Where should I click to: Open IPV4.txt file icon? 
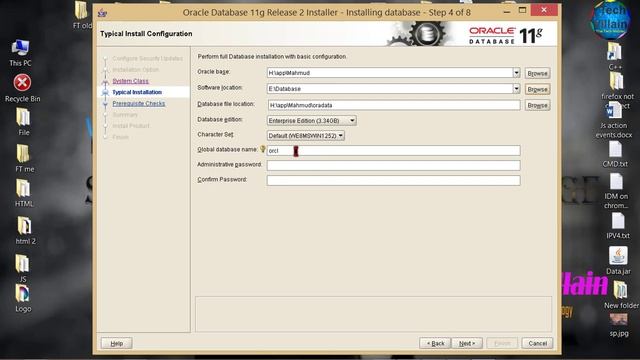618,226
